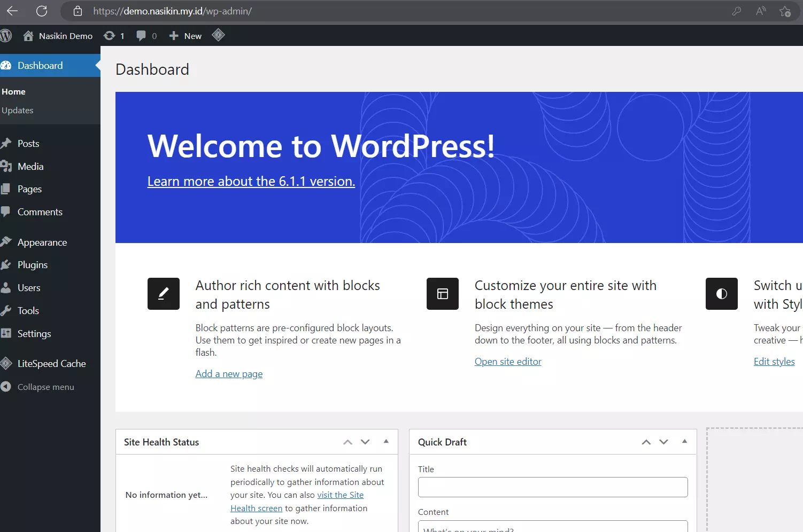Click the Posts pushpin icon
This screenshot has width=803, height=532.
[6, 143]
